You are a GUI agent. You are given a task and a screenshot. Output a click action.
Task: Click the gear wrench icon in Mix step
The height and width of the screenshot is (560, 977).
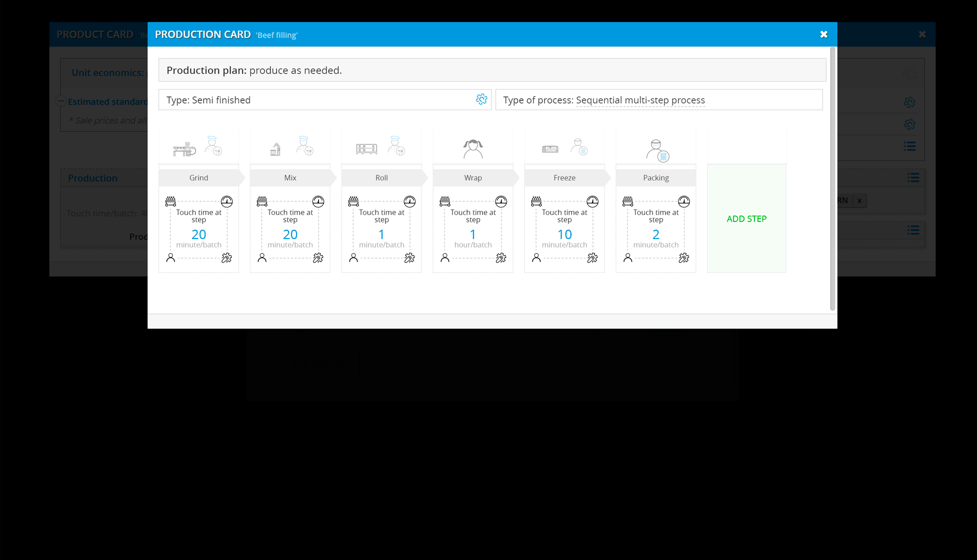tap(318, 258)
